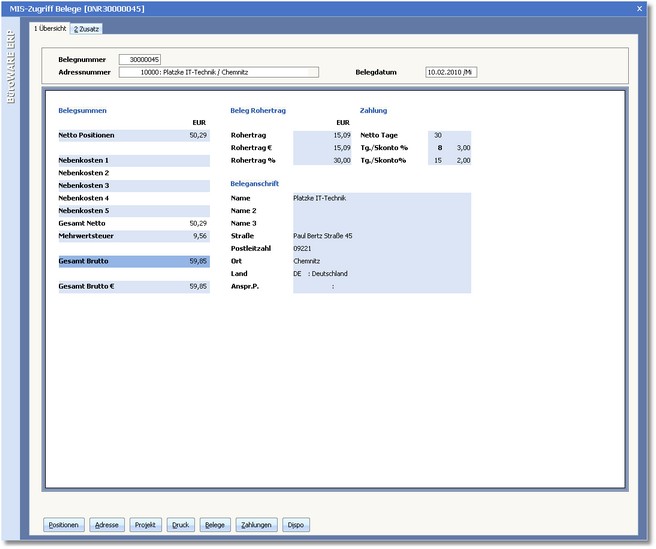Click the Belegdatum date field
Image resolution: width=656 pixels, height=549 pixels.
(x=451, y=72)
